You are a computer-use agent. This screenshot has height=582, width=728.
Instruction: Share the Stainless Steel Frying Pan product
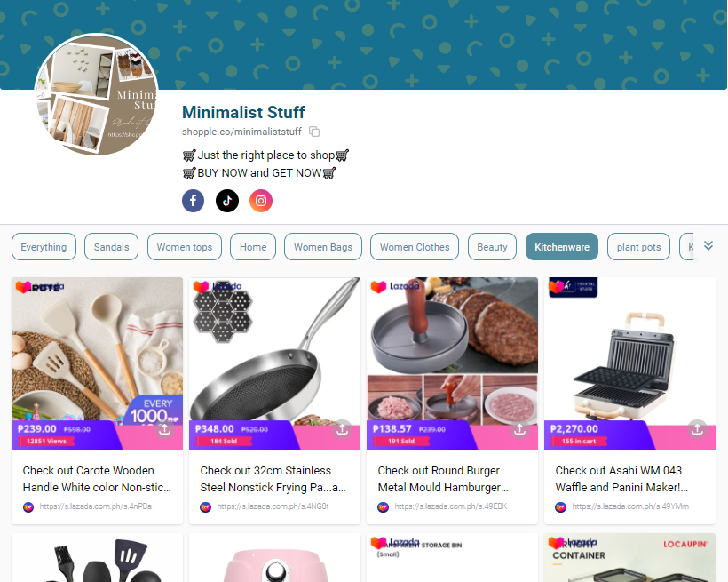click(x=342, y=429)
